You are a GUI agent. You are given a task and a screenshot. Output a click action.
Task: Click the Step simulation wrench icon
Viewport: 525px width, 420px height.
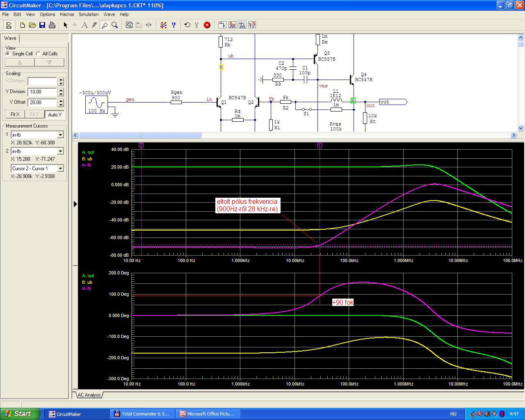coord(197,25)
